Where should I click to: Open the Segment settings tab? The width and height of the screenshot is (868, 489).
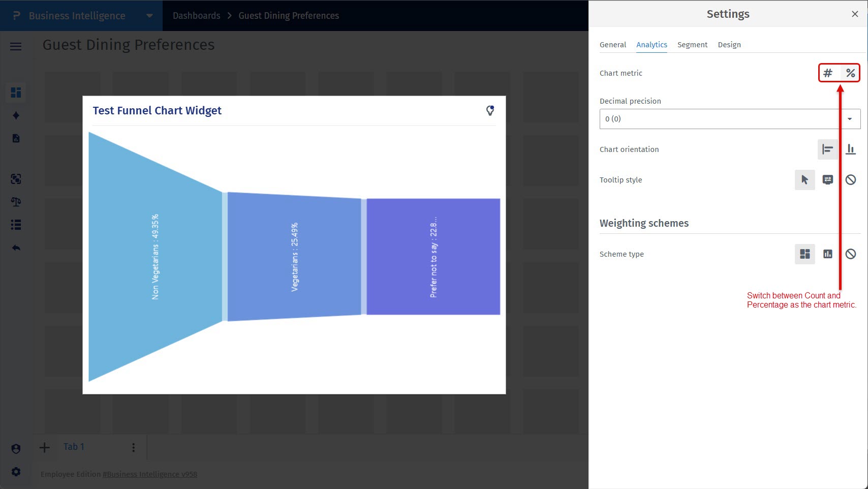[x=692, y=45]
